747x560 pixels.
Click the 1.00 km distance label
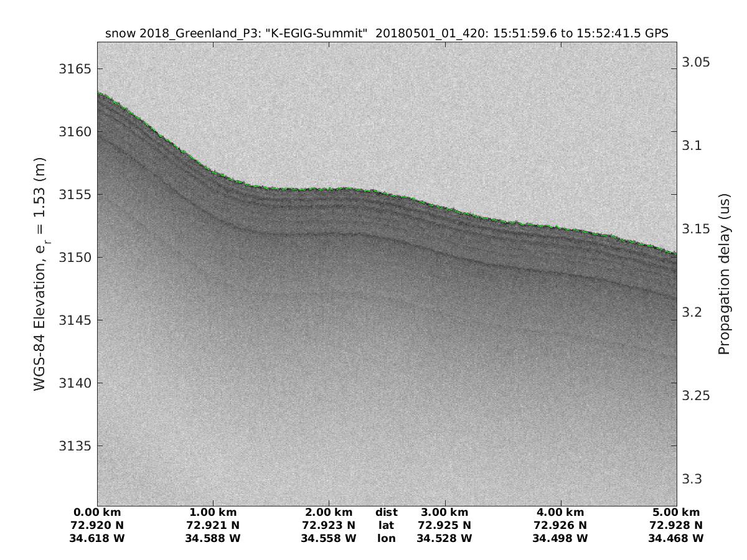point(213,512)
